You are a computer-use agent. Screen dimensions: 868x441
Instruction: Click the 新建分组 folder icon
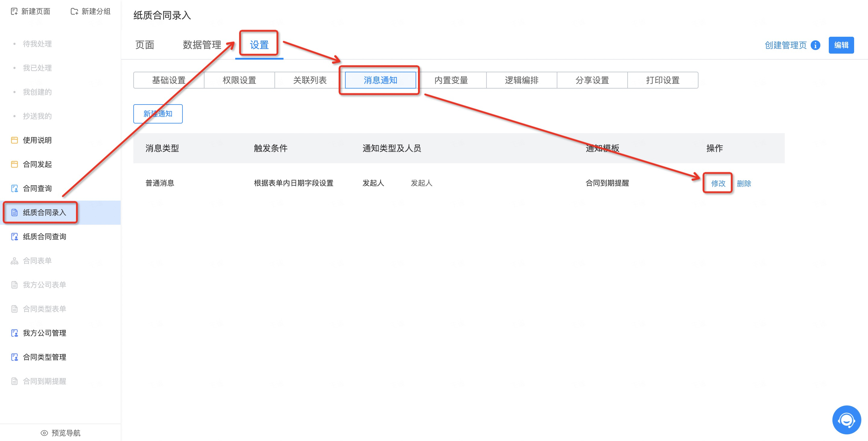[74, 11]
